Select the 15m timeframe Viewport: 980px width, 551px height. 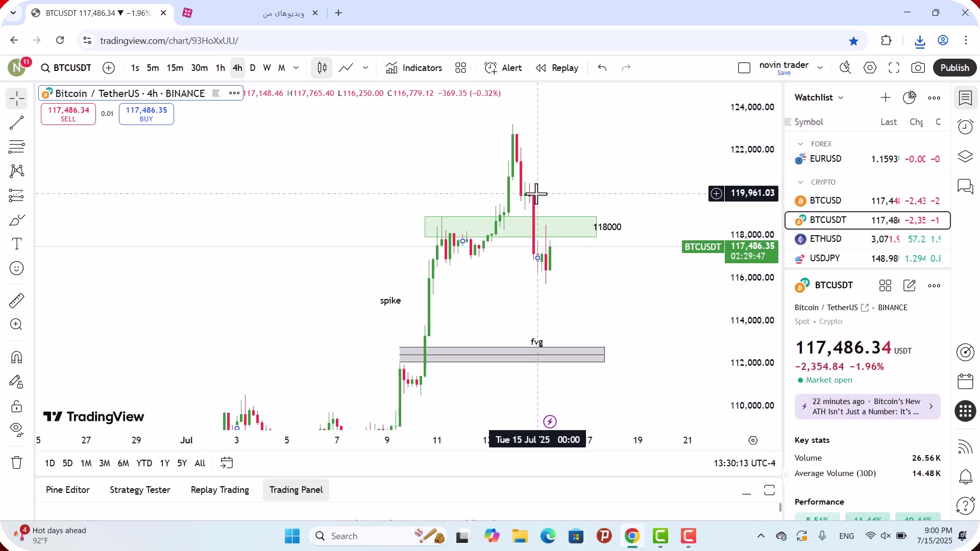point(175,68)
